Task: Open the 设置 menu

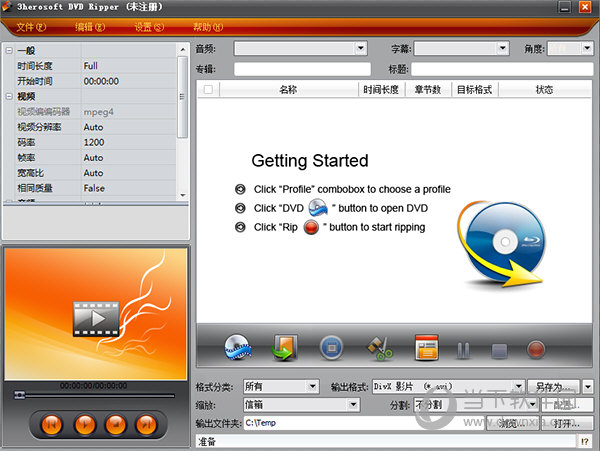Action: 149,27
